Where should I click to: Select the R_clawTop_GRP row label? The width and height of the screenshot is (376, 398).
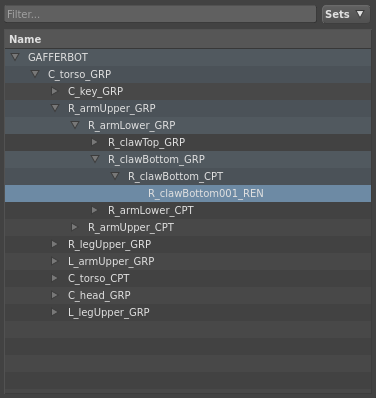(147, 142)
